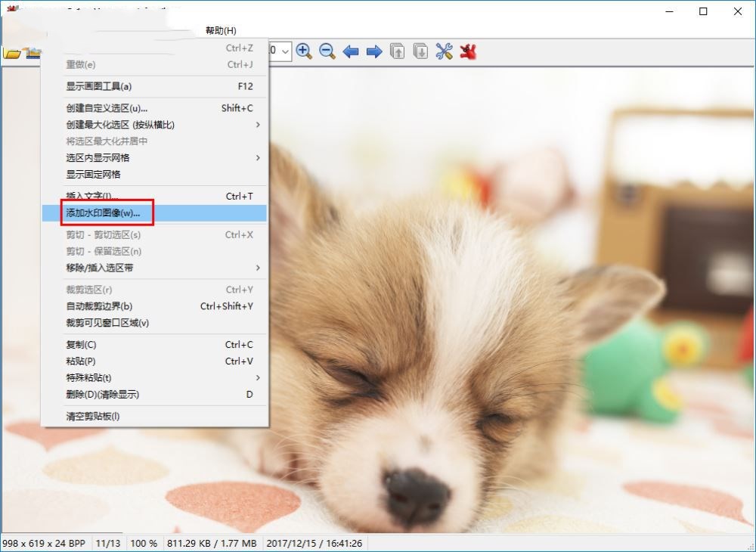756x552 pixels.
Task: Select 添加水印图像(w)... menu item
Action: pyautogui.click(x=154, y=213)
